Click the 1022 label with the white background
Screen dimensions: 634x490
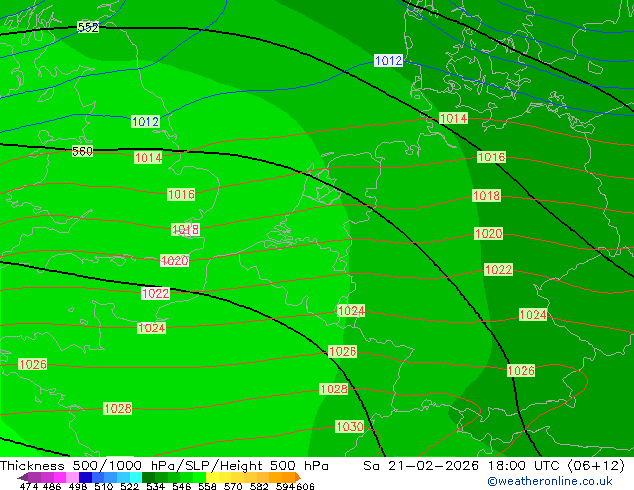(155, 294)
